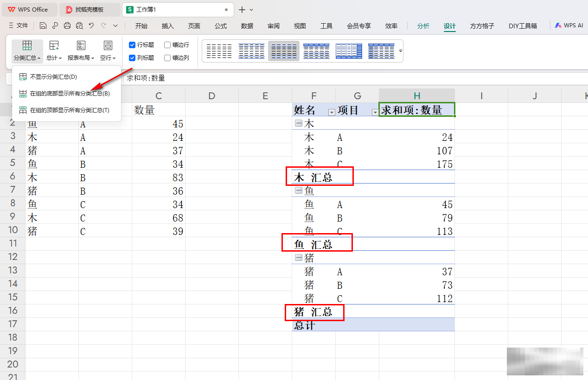Screen dimensions: 588x380
Task: Select the highlighted third pivot style thumbnail
Action: tap(284, 51)
